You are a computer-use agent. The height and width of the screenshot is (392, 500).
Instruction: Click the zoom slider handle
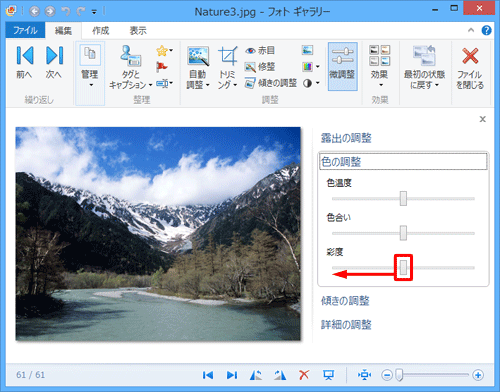click(x=399, y=375)
